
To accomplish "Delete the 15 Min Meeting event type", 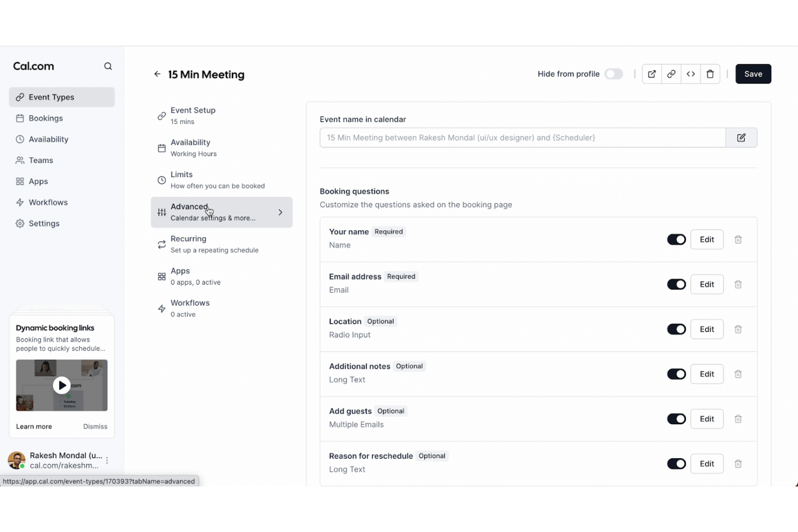I will click(710, 74).
